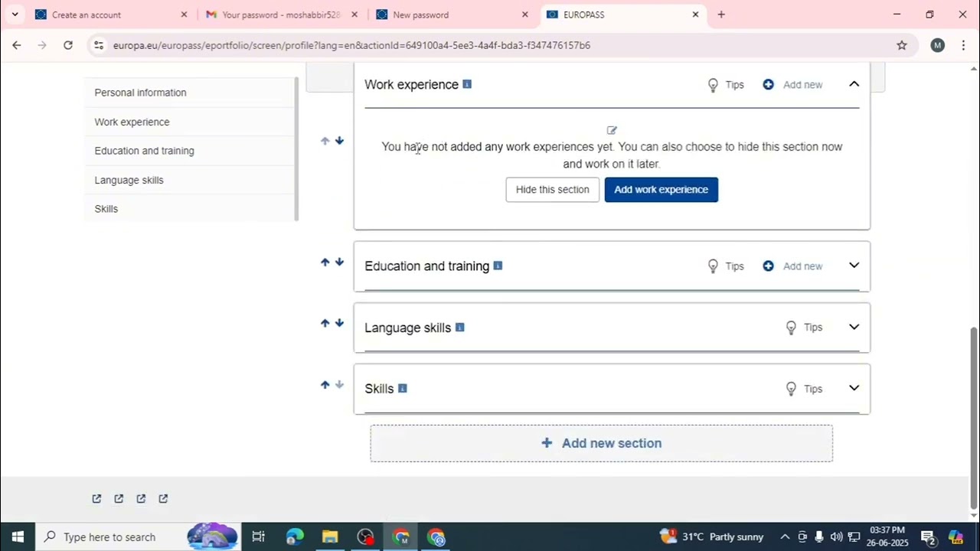Go to Language skills in sidebar
Screen dimensions: 980x551
point(129,180)
